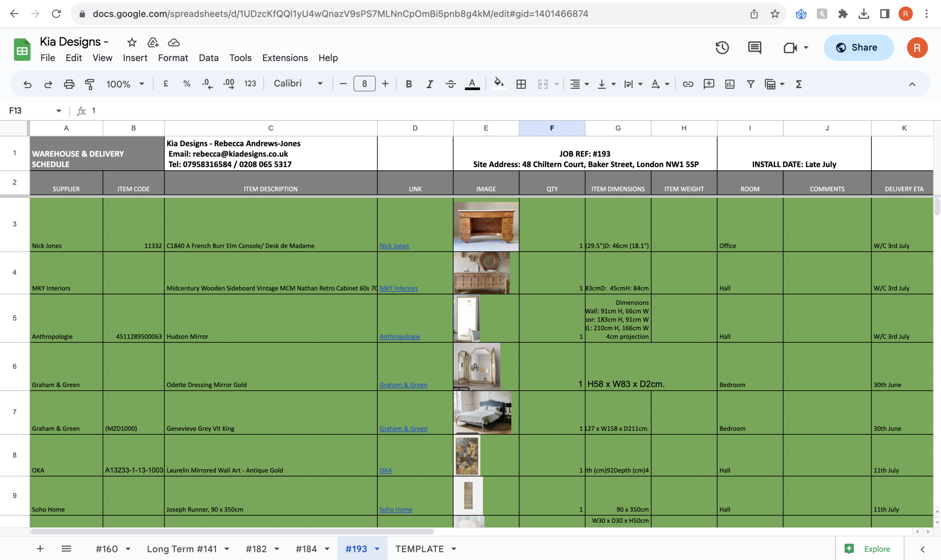Open the borders tool

[x=521, y=84]
